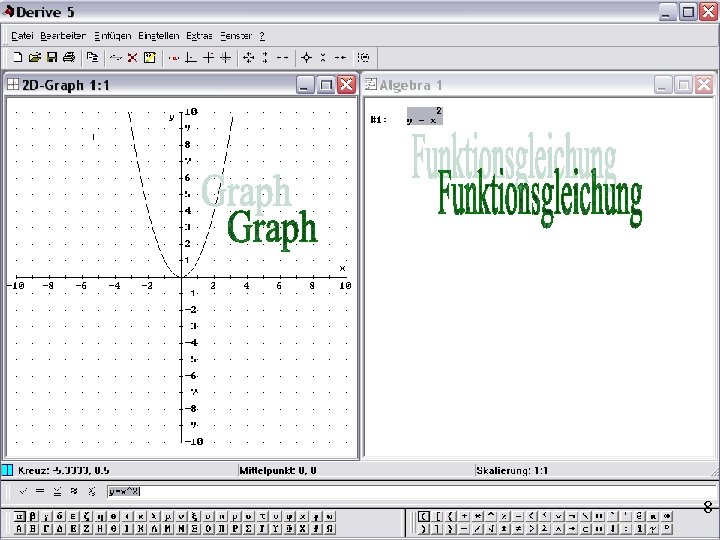Close the 2D-Graph 1:1 window
Screen dimensions: 720x540
[347, 85]
